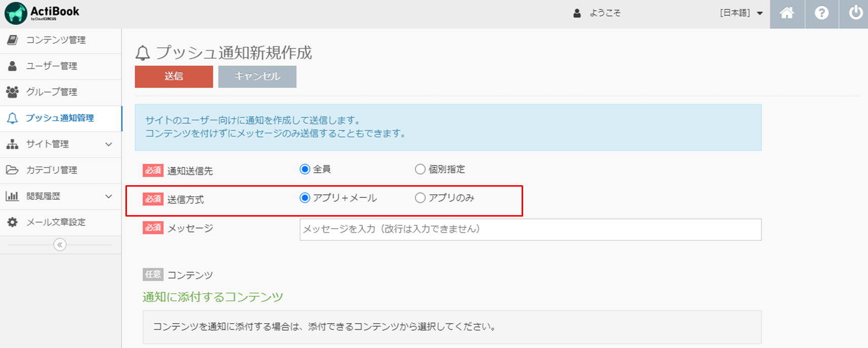This screenshot has height=348, width=868.
Task: Select the アプリ+メール radio option
Action: [305, 198]
